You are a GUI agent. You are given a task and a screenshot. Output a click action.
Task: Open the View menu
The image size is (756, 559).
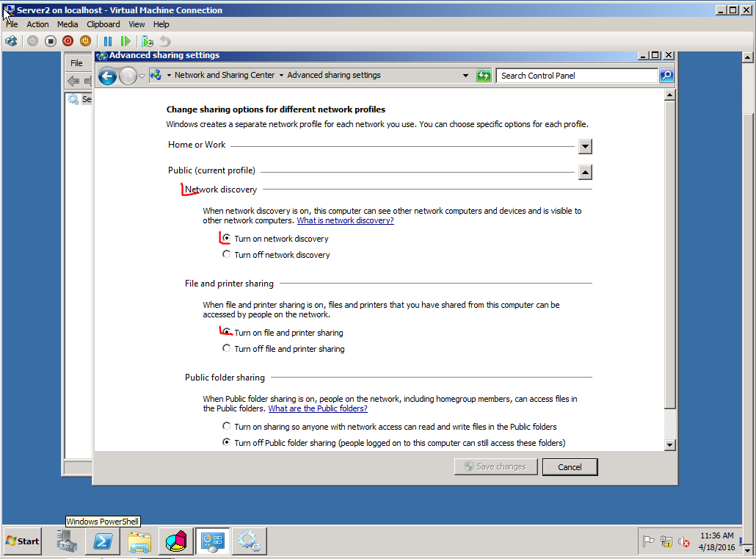coord(137,24)
